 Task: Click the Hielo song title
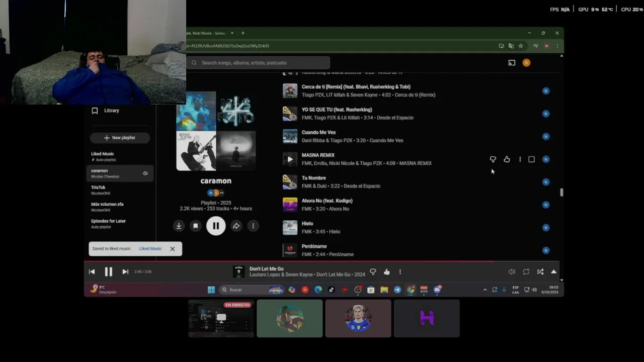(x=307, y=224)
